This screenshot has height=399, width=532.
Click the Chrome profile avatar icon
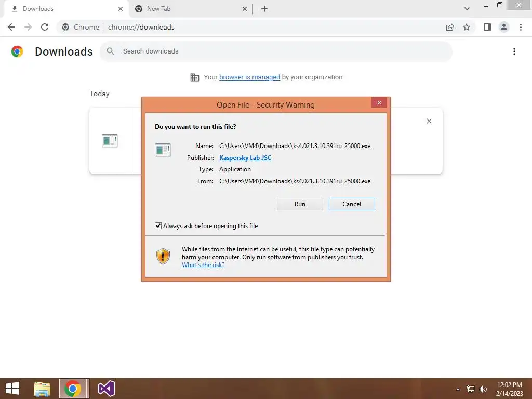pos(503,27)
